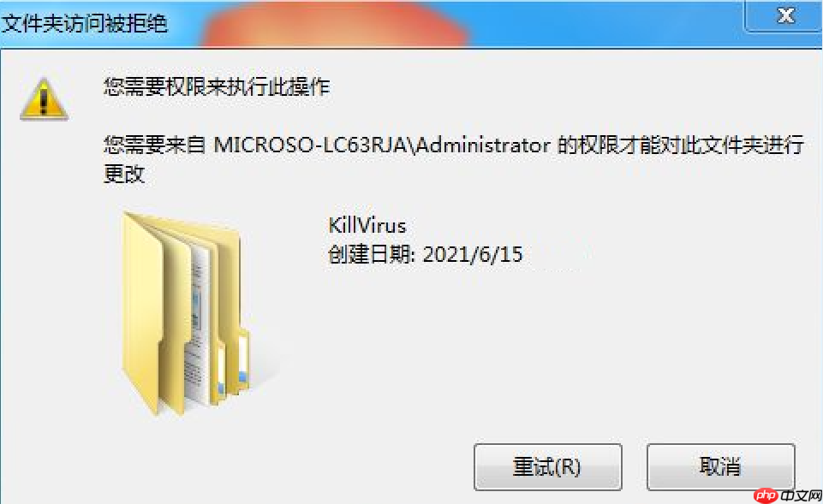Click the KillVirus folder icon
Viewport: 823px width, 504px height.
186,314
